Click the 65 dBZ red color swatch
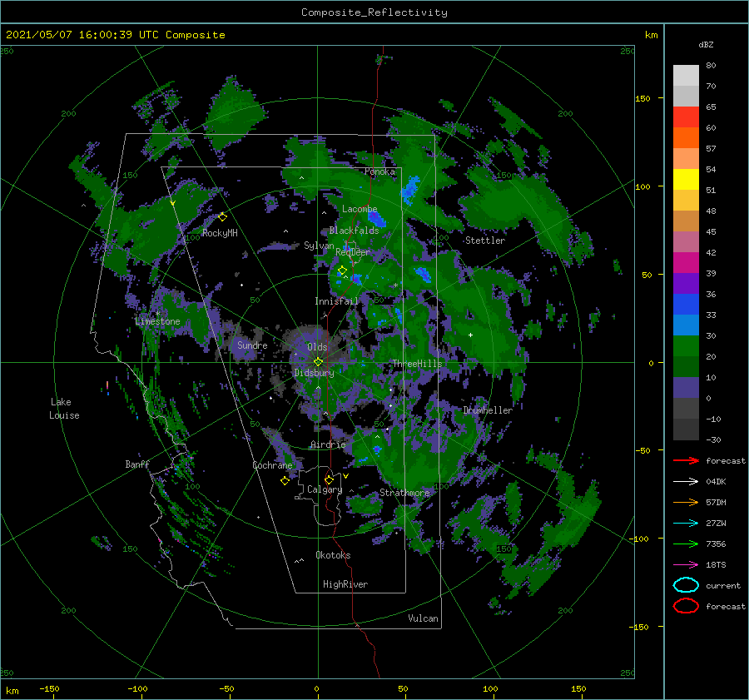This screenshot has width=749, height=700. coord(686,117)
